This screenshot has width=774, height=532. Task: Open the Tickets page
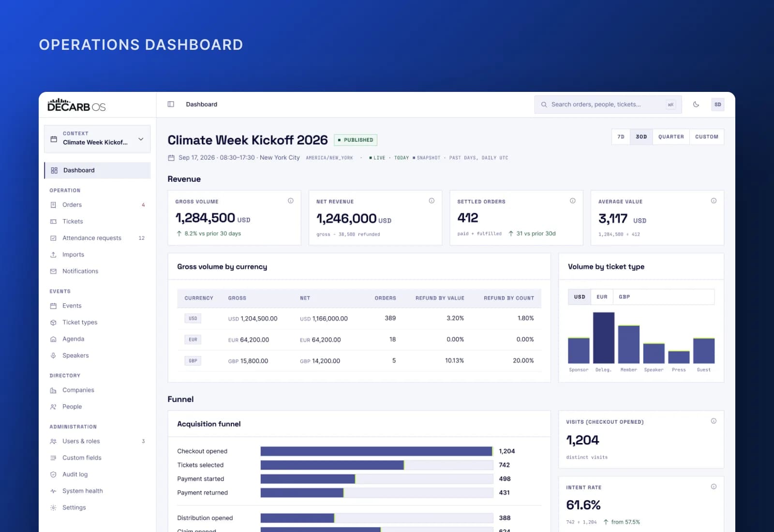[x=97, y=222]
